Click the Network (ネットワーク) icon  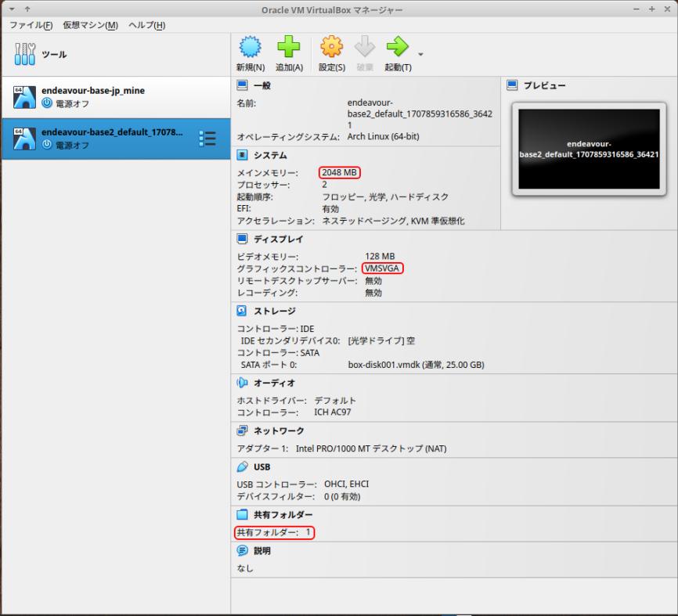tap(242, 430)
